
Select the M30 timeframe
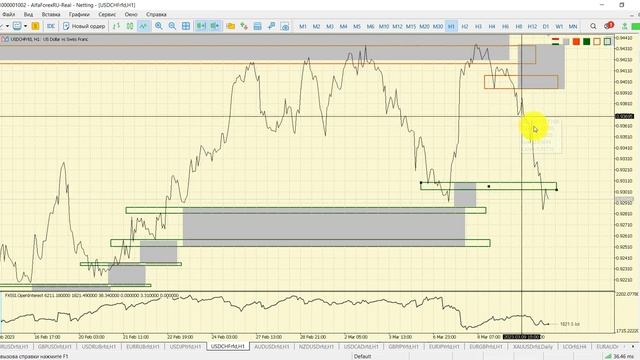click(438, 26)
